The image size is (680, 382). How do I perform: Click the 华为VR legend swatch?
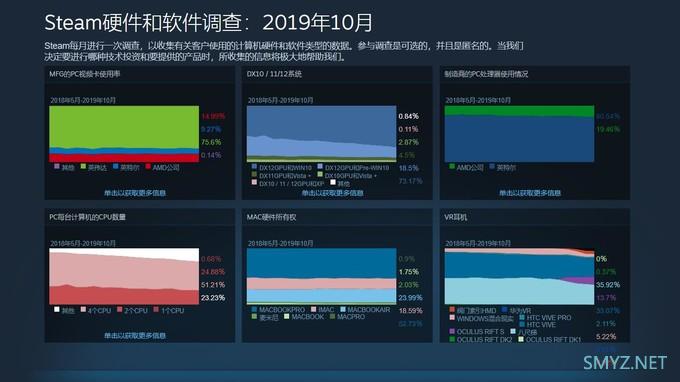click(504, 309)
